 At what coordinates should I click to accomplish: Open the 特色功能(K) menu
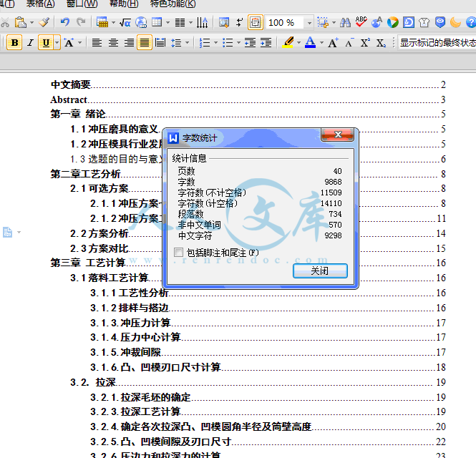(173, 4)
